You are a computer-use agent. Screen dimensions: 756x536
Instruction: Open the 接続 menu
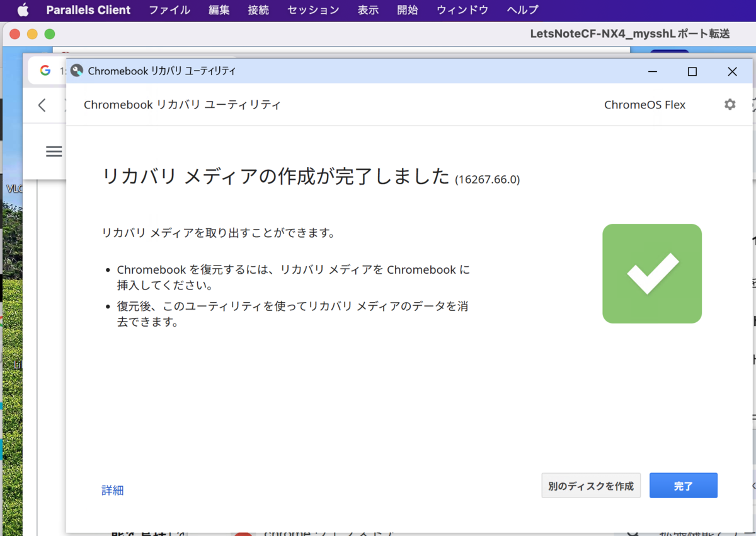[x=258, y=10]
